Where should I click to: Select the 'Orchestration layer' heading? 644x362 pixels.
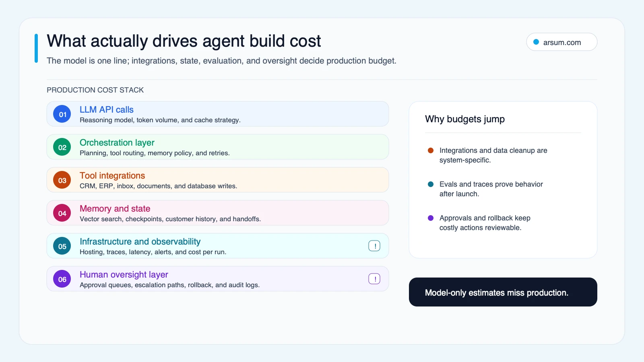tap(117, 143)
